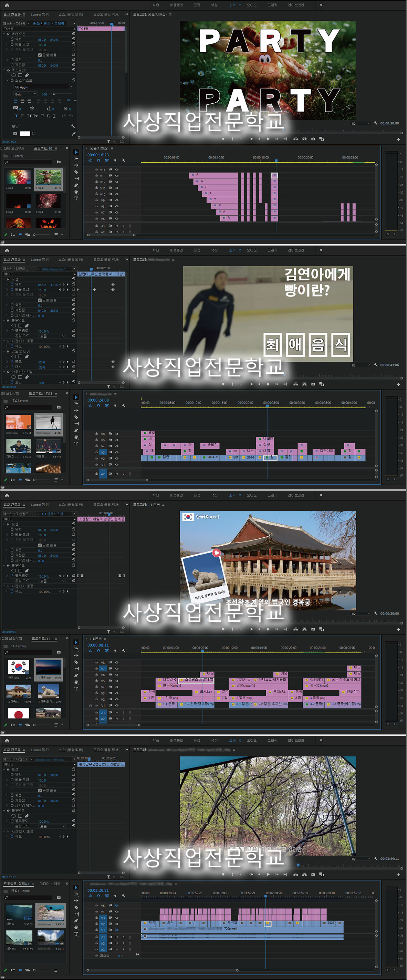Select pen mask tool under 텍스트(P)
The height and width of the screenshot is (980, 407).
[x=27, y=75]
